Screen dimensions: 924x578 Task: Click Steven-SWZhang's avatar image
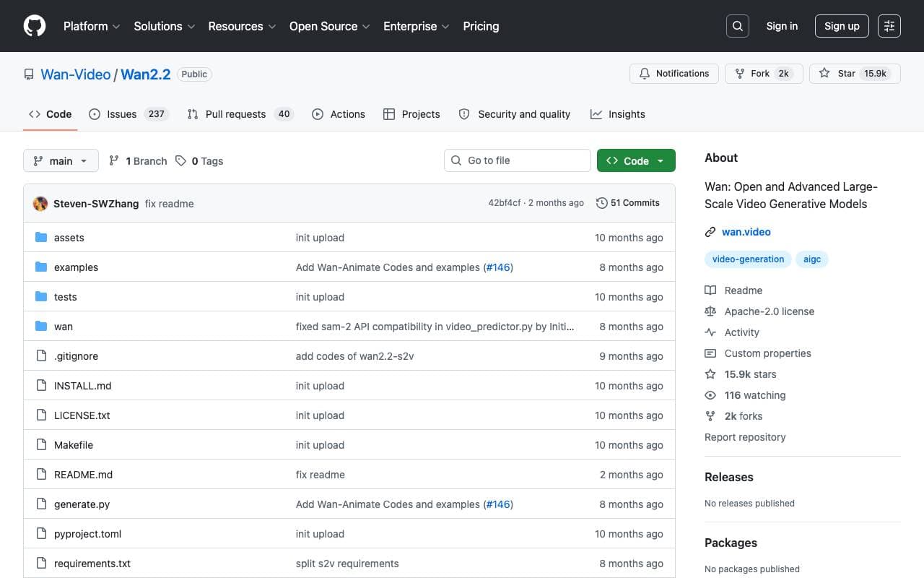click(40, 204)
